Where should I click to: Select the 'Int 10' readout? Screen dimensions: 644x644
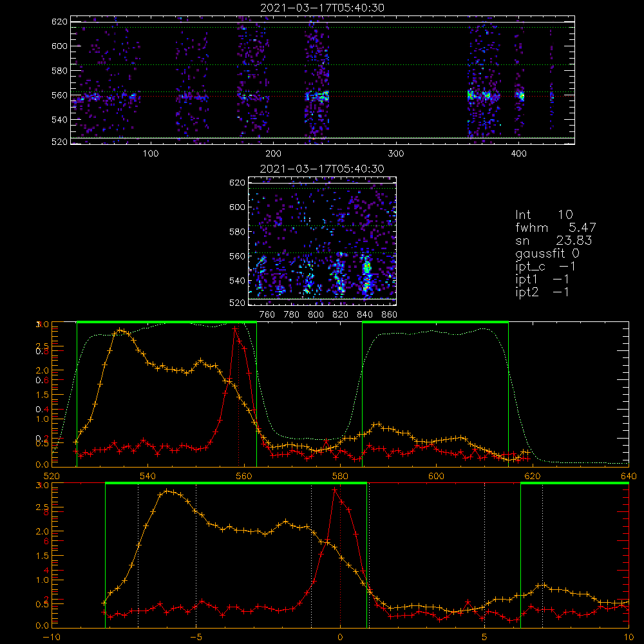click(544, 214)
